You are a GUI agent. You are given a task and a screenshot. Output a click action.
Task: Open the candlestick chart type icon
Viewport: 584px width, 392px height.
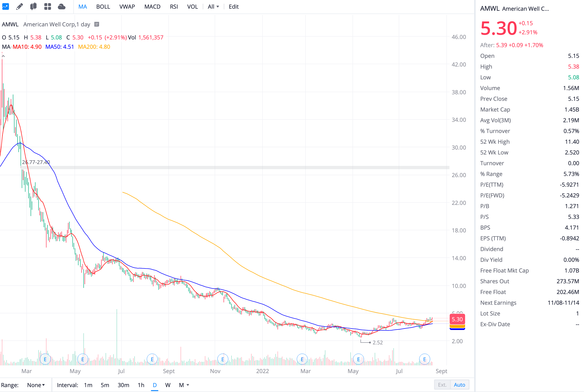(x=33, y=7)
